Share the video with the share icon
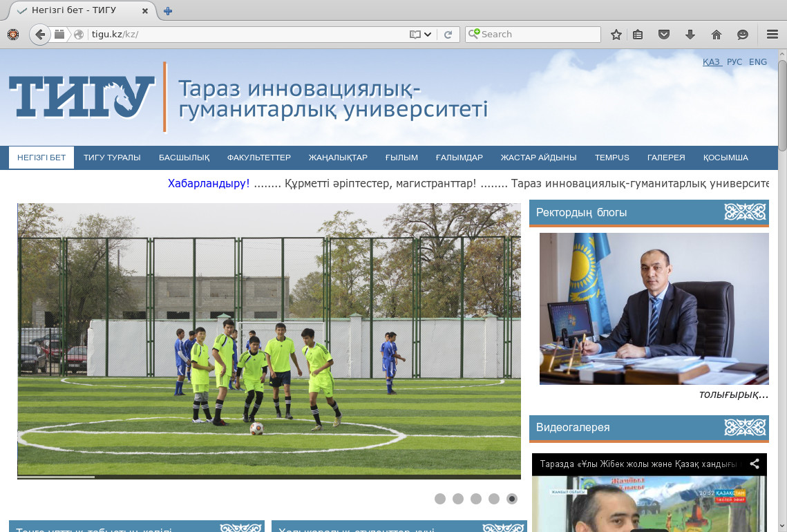Viewport: 787px width, 532px height. 755,464
